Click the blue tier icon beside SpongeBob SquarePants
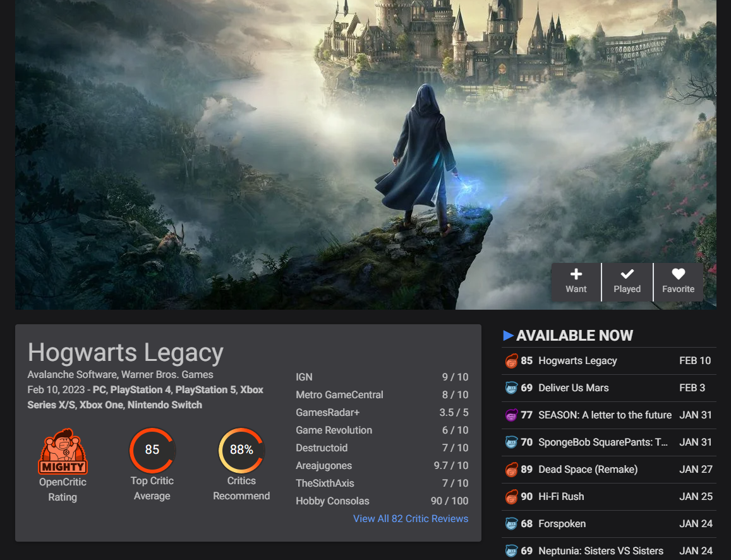 pos(511,442)
